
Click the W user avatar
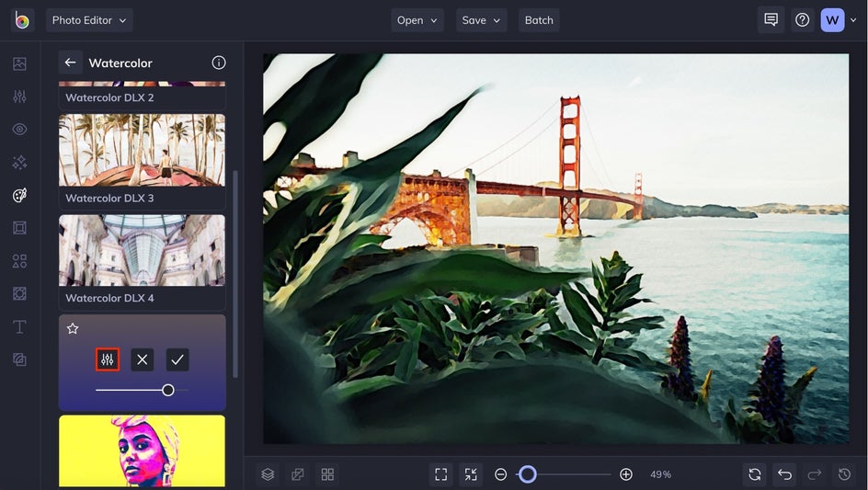[x=832, y=20]
